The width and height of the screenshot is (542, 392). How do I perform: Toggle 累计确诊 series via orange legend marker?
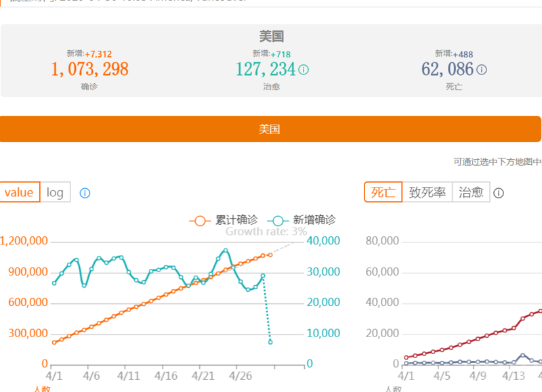199,220
